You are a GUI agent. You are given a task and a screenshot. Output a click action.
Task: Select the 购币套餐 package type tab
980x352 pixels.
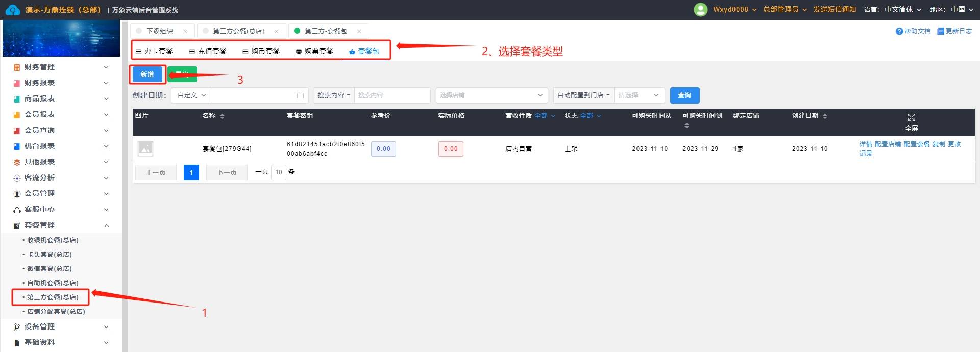click(261, 51)
